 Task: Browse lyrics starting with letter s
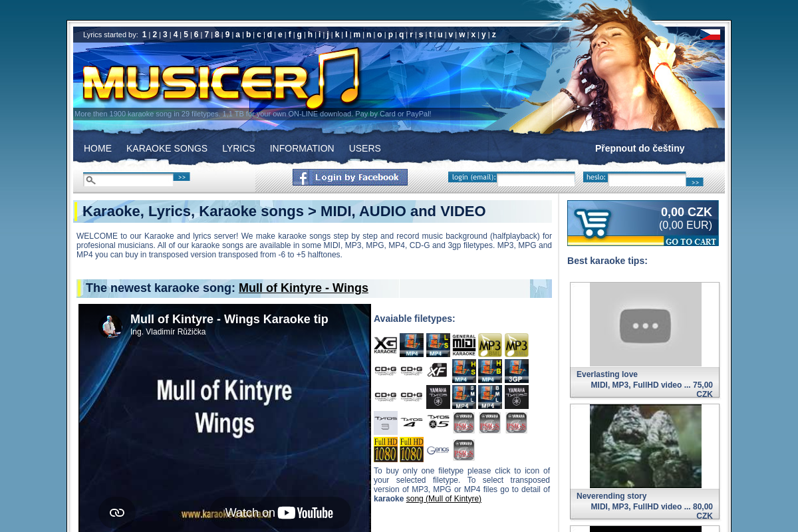[x=420, y=35]
